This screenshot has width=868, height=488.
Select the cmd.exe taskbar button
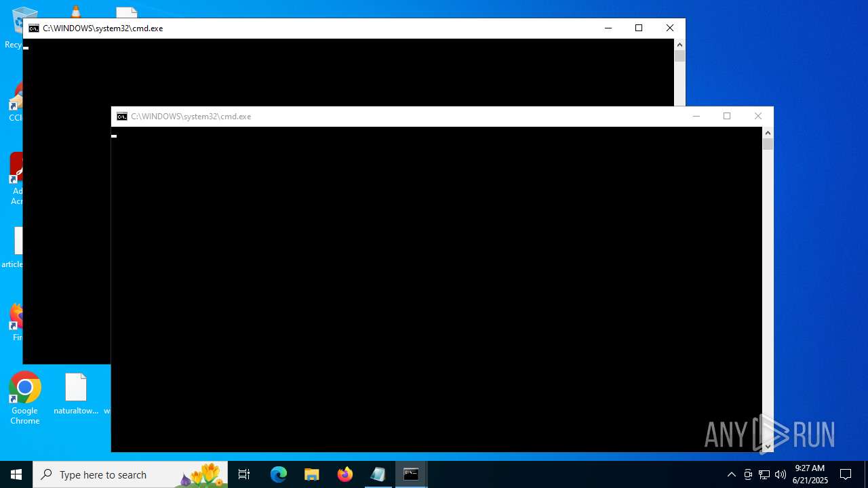point(411,474)
